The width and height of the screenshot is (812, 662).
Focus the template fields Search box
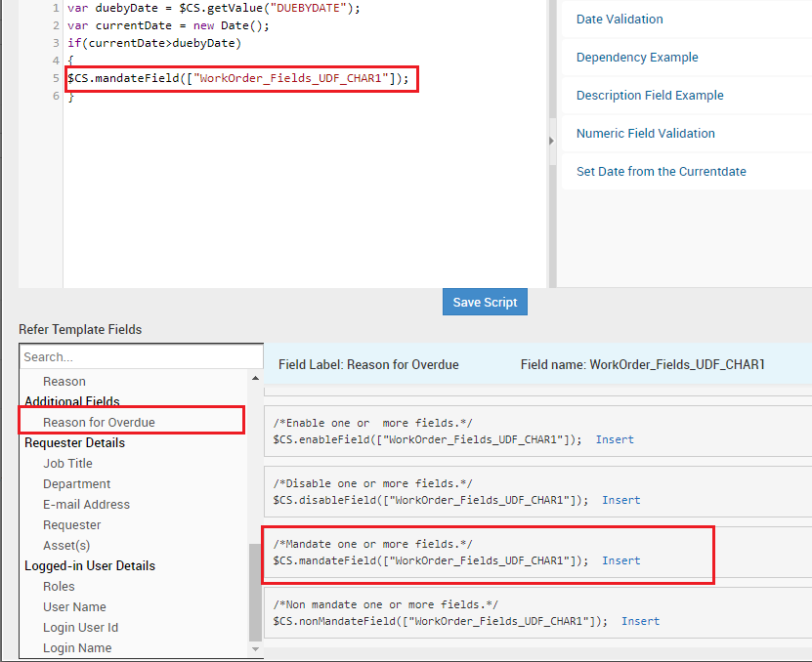pyautogui.click(x=141, y=356)
